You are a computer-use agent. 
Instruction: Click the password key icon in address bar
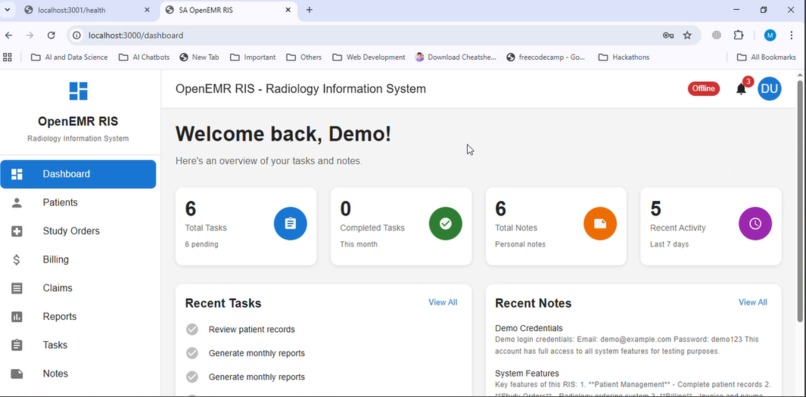click(668, 35)
